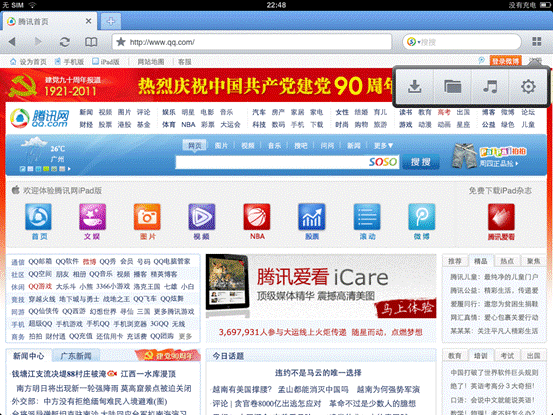
Task: Reload the page with refresh icon
Action: coord(65,42)
